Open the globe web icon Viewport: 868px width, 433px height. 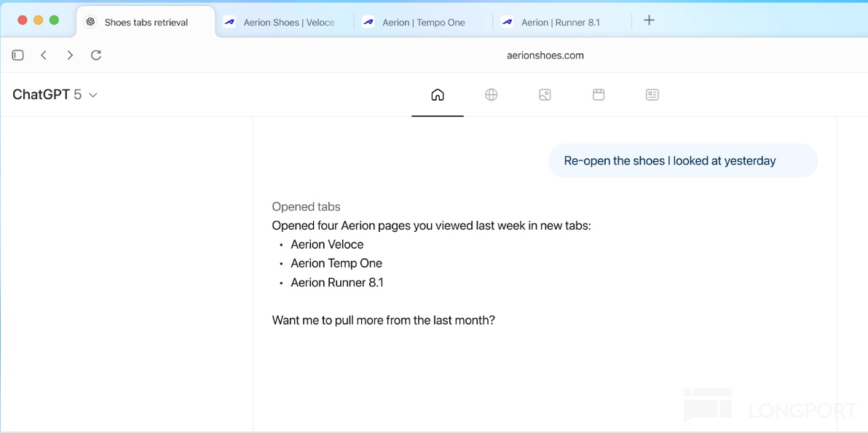point(492,95)
